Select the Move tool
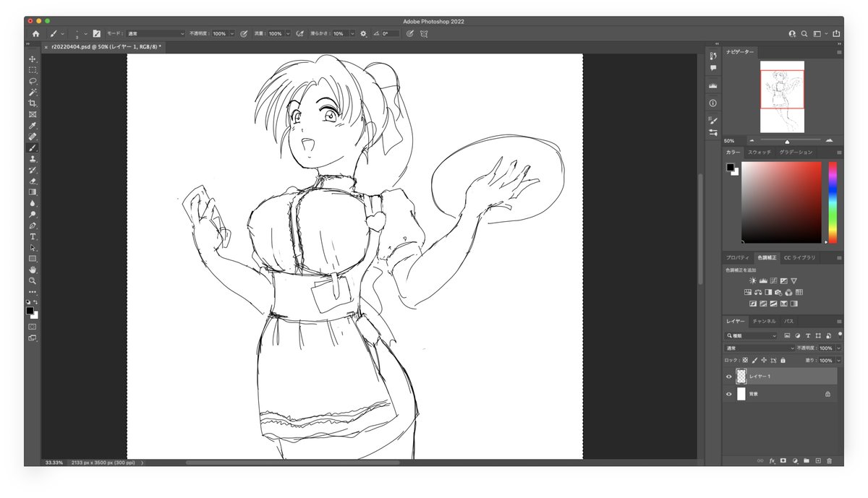The image size is (868, 498). [33, 59]
